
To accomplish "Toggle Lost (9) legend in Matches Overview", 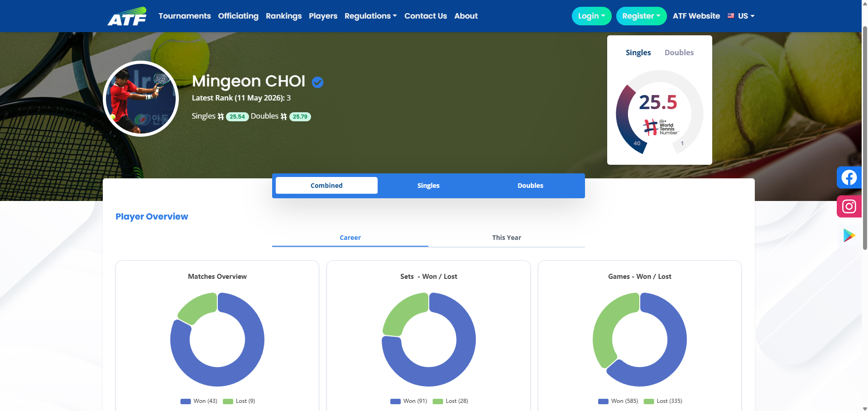I will pos(239,401).
